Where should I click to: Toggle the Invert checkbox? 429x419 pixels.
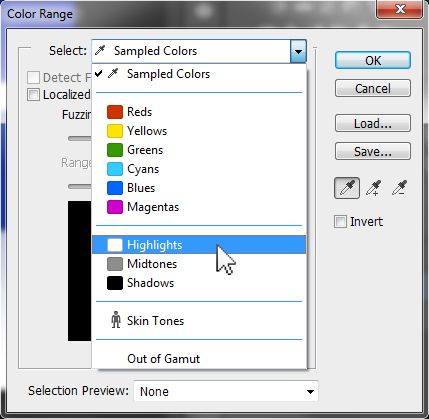(340, 222)
